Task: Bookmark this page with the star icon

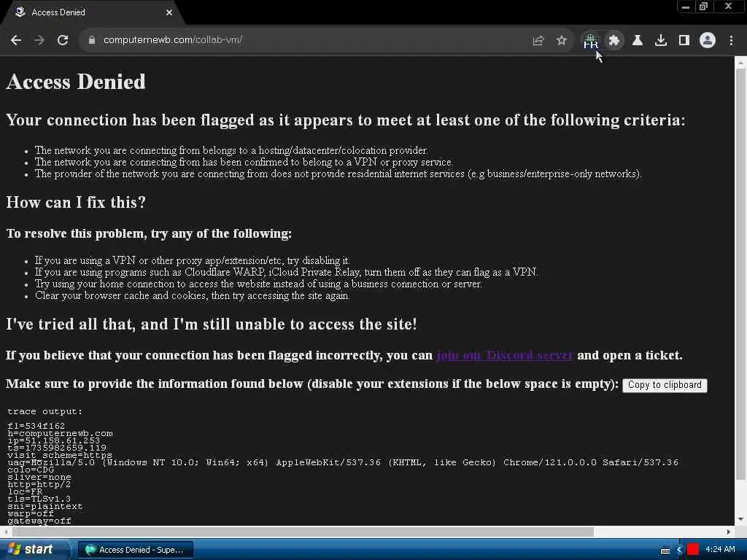Action: (561, 41)
